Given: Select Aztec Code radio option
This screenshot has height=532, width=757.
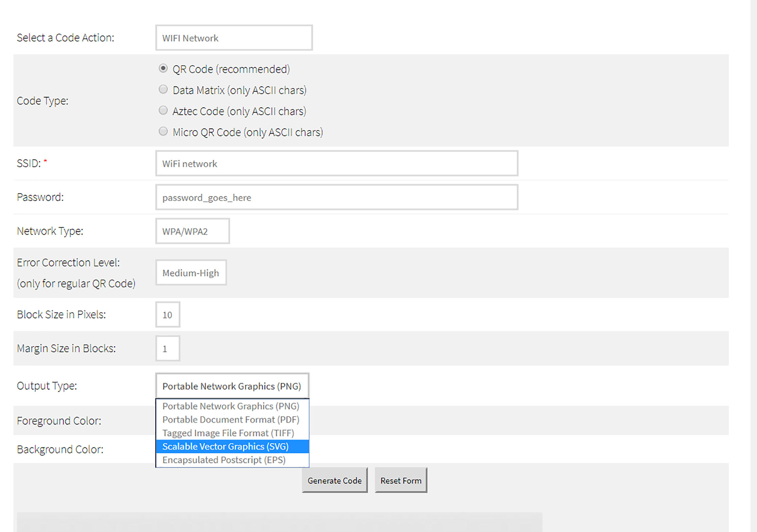Looking at the screenshot, I should [x=163, y=111].
